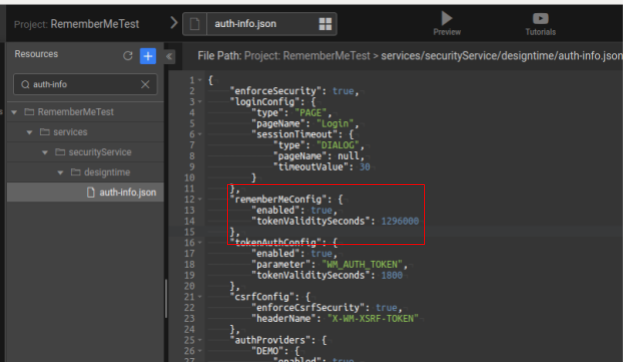Select auth-info.json in the resource tree

click(85, 192)
